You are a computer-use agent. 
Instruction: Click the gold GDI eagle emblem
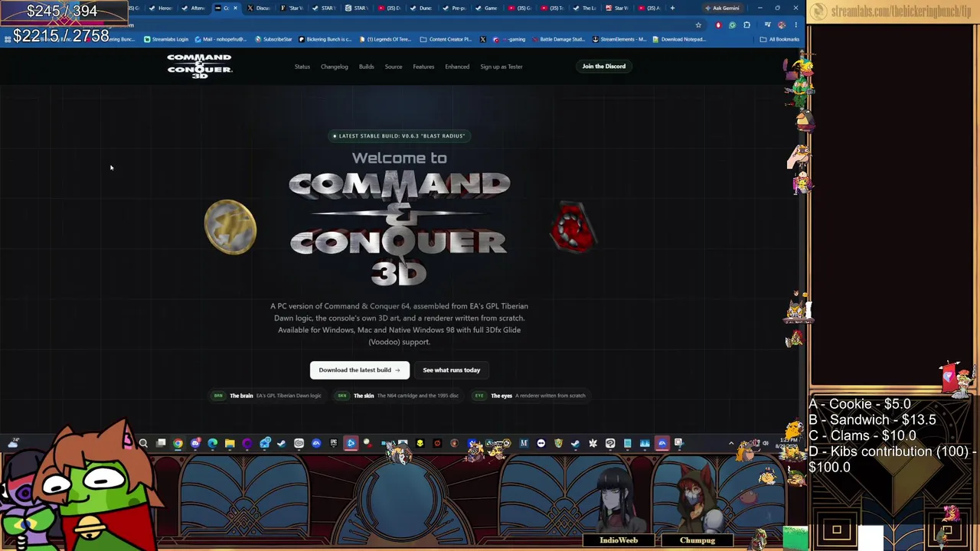tap(230, 227)
